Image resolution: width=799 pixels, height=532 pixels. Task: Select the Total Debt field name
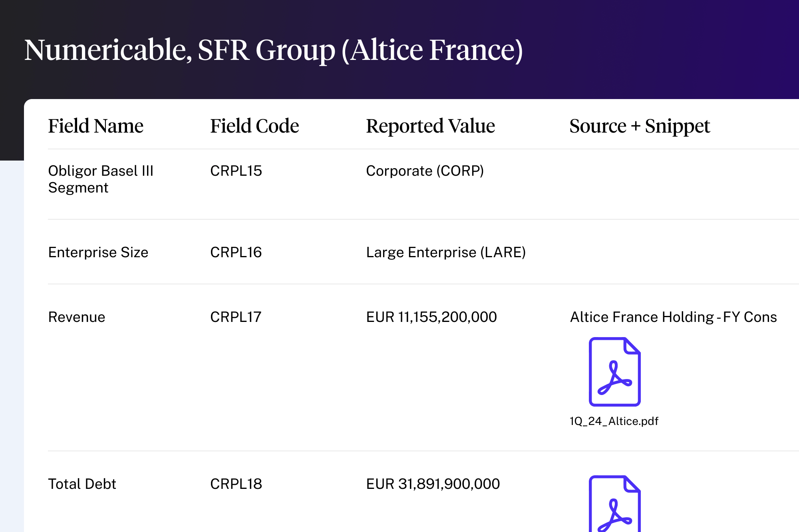82,484
